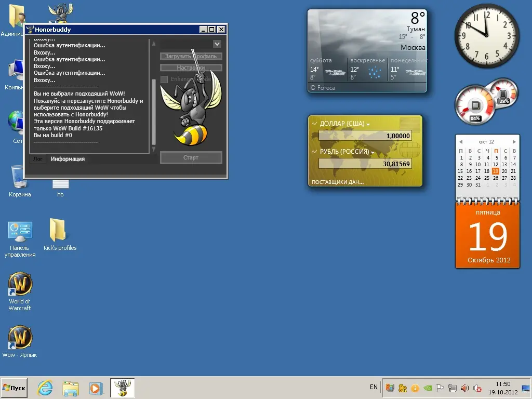Screen dimensions: 532x399
Task: Click the large orange date panel showing 19
Action: [x=487, y=235]
